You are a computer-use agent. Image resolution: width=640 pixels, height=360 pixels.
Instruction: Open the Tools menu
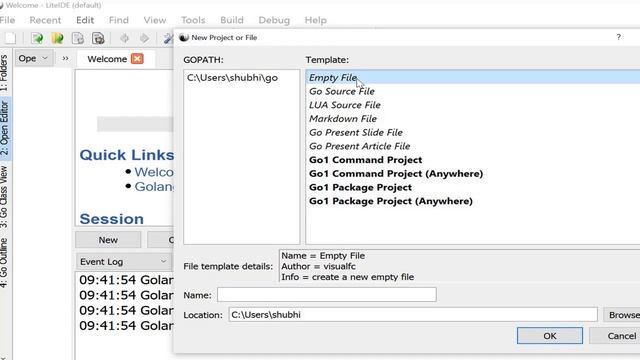tap(193, 20)
